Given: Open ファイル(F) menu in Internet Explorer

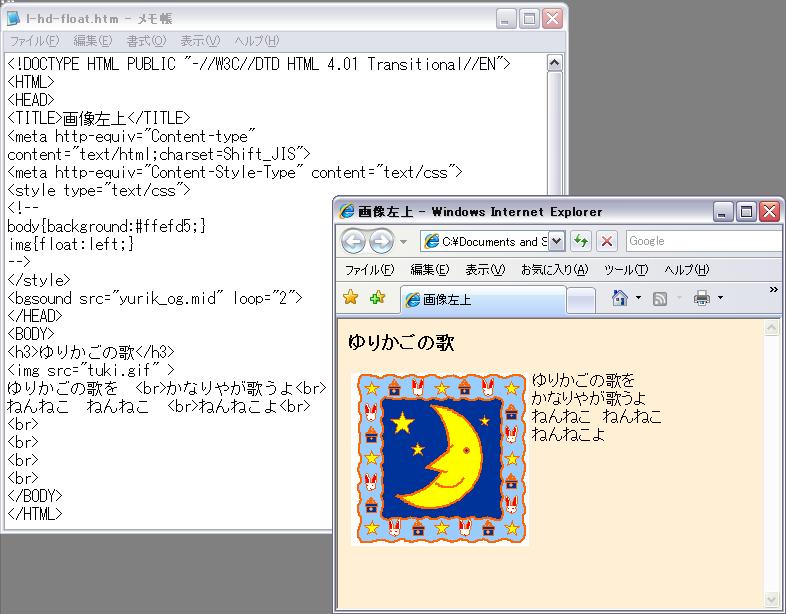Looking at the screenshot, I should coord(369,270).
